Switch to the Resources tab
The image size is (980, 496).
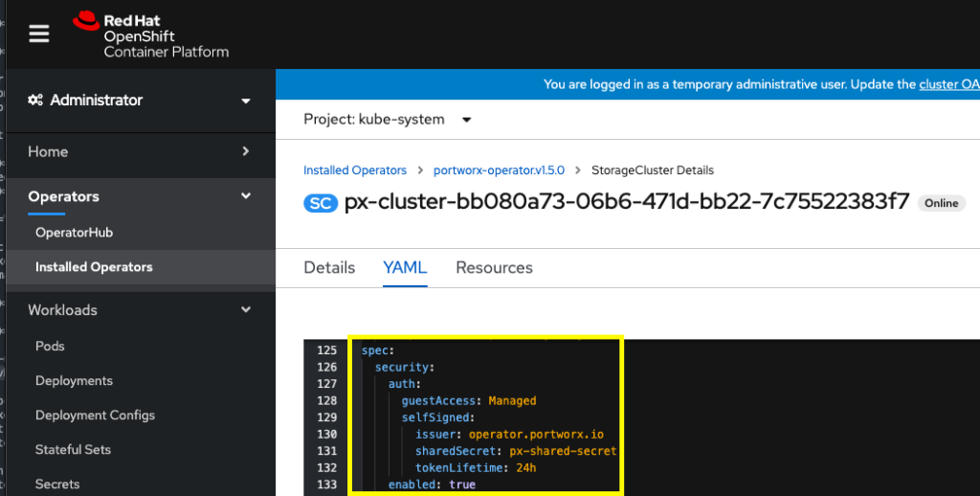click(x=495, y=268)
